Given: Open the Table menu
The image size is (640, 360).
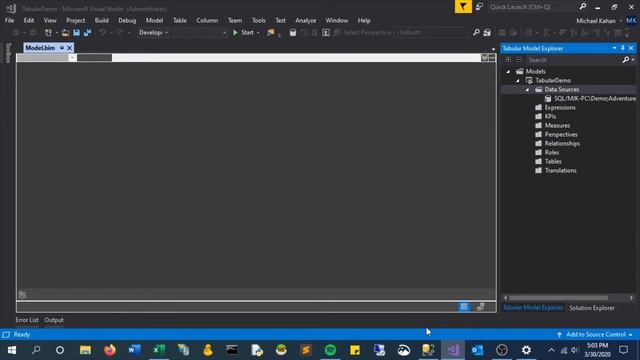Looking at the screenshot, I should [180, 20].
